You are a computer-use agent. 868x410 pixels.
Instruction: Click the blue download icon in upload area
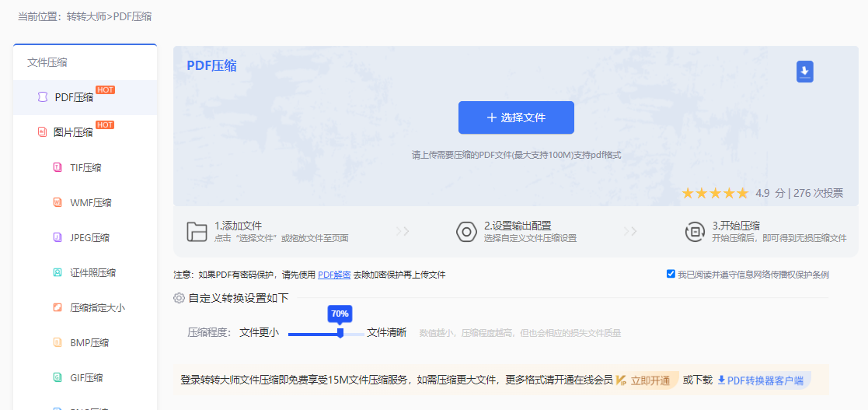pos(804,72)
